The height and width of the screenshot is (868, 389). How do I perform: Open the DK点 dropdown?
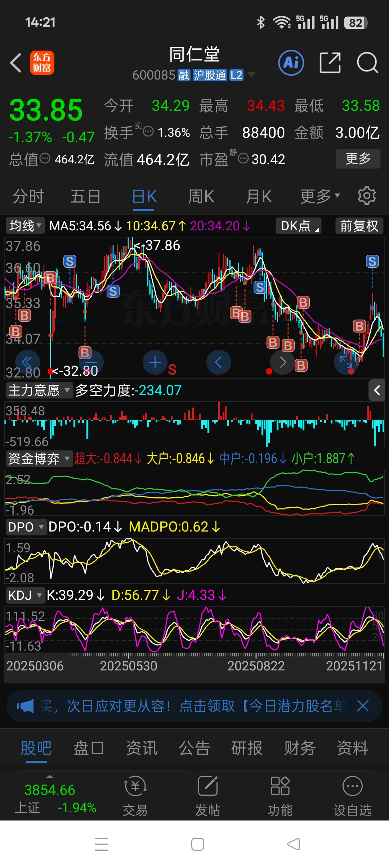point(299,226)
